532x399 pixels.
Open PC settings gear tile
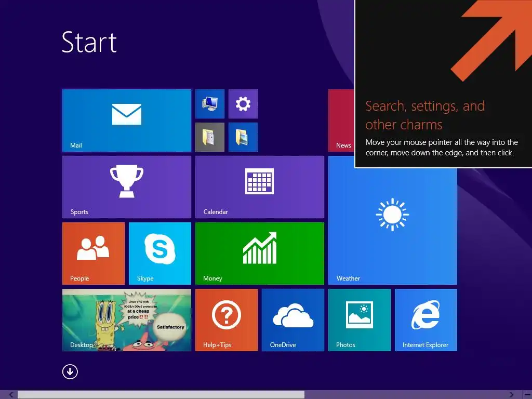(x=243, y=104)
